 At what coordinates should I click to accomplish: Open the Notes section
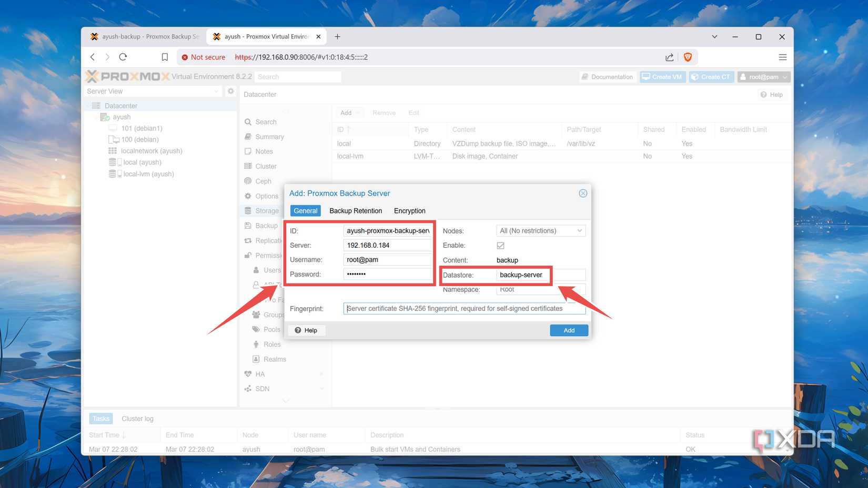263,151
